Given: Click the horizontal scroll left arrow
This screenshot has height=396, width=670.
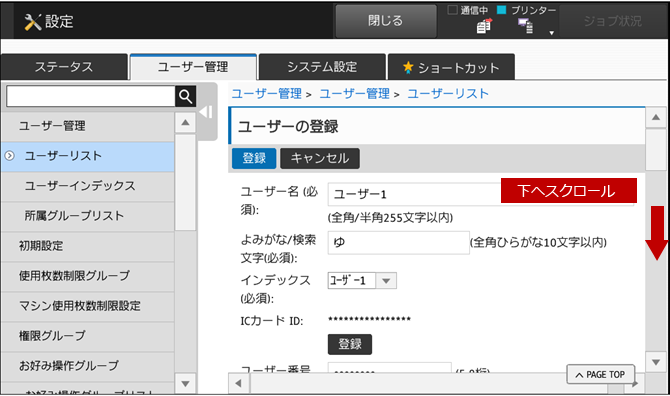Looking at the screenshot, I should 239,384.
